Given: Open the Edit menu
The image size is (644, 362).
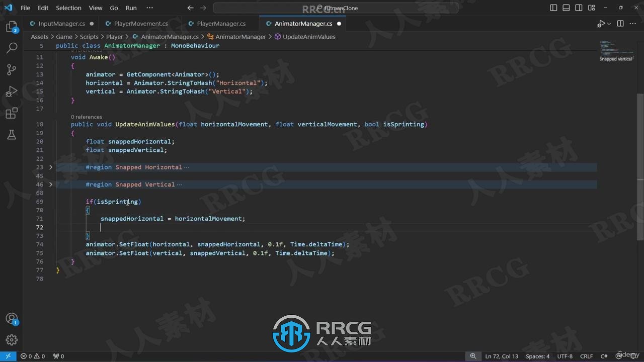Looking at the screenshot, I should (43, 8).
